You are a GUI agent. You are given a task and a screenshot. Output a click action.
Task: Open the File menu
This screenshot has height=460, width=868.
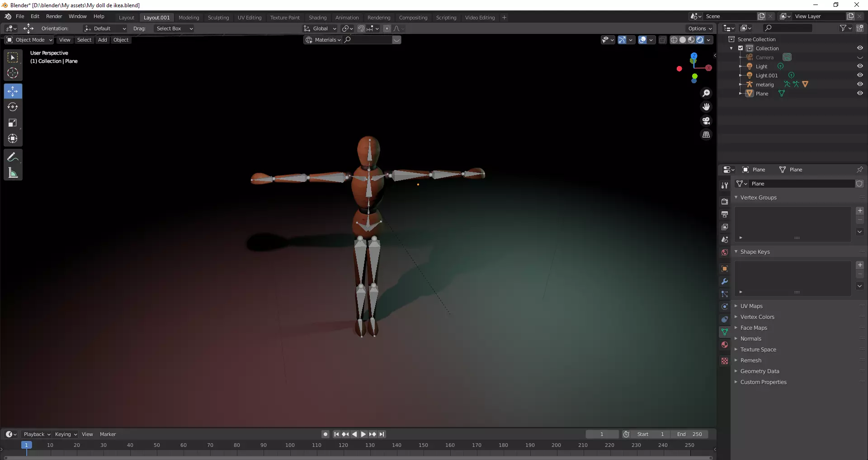tap(20, 16)
